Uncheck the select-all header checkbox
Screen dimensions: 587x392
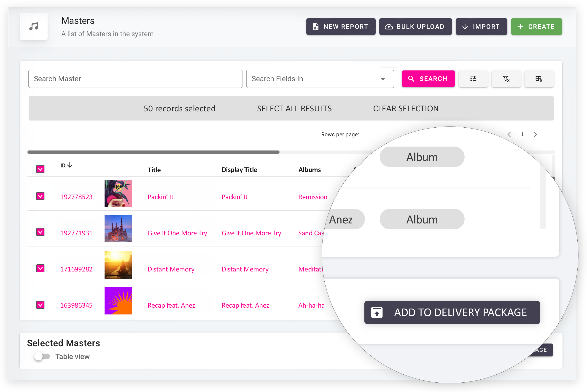(x=40, y=169)
